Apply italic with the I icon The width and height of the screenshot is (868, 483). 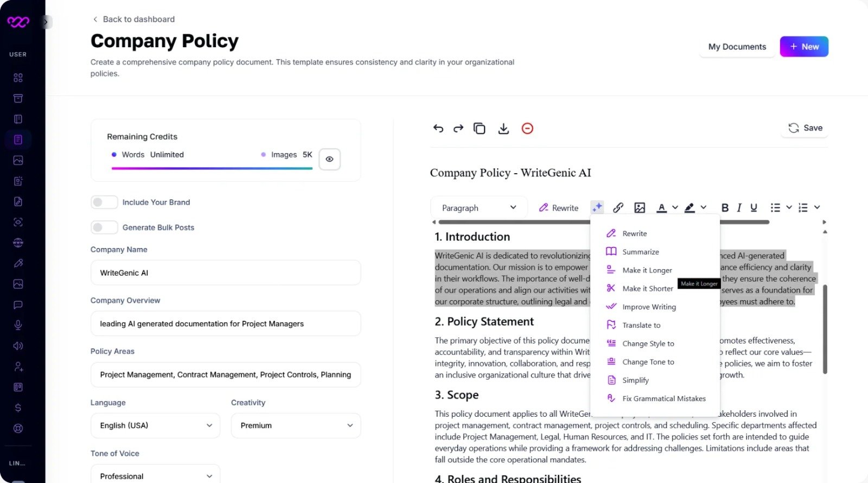click(x=739, y=207)
